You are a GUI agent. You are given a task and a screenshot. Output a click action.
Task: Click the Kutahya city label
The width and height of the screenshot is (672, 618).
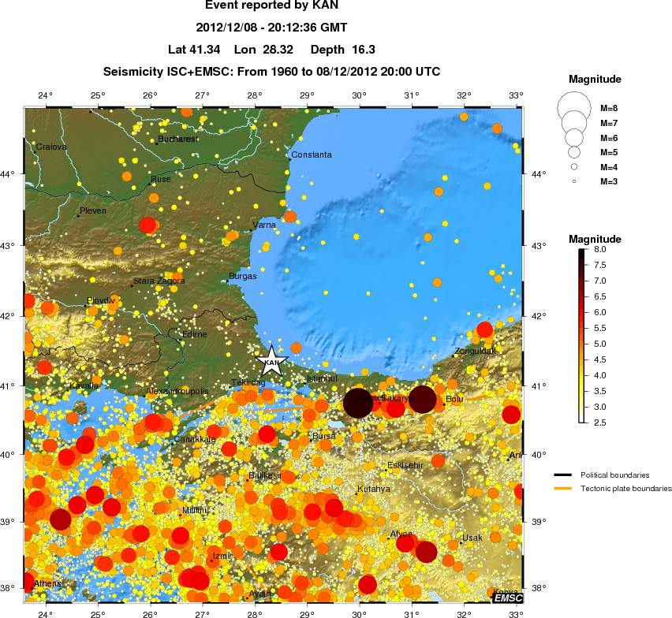374,489
